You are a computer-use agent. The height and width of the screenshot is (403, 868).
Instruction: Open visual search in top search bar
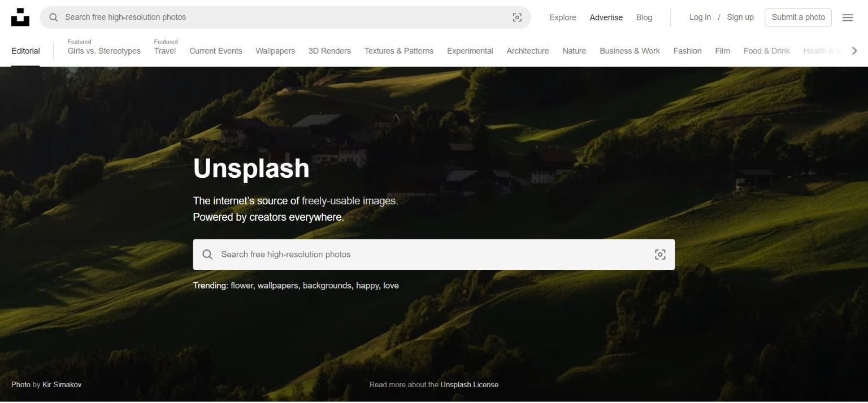pyautogui.click(x=517, y=17)
